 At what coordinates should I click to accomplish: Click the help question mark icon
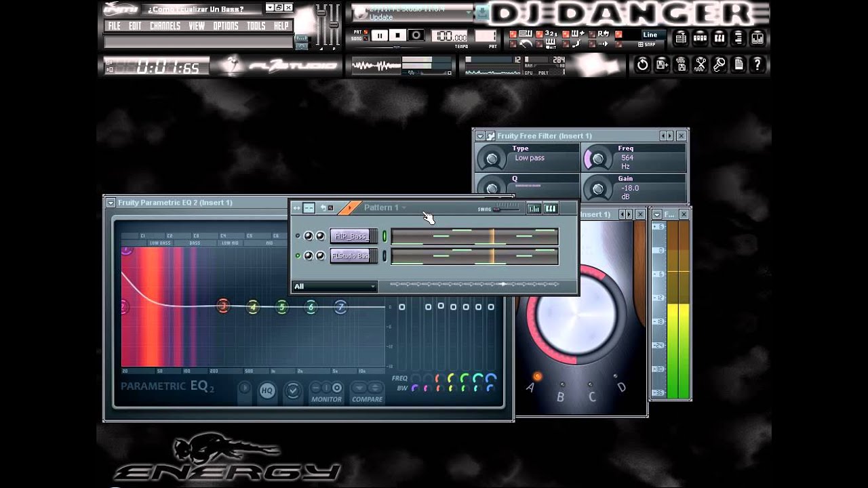(x=757, y=65)
